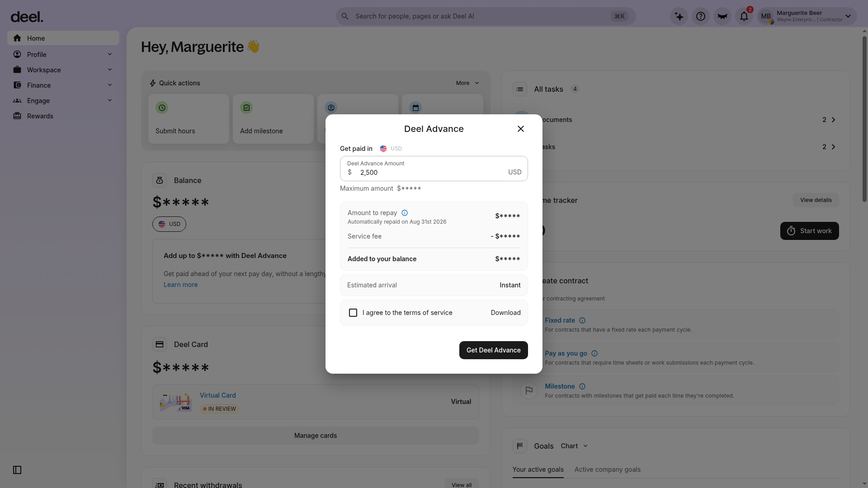Click the Fixed rate info icon
Screen dimensions: 868x488
tap(582, 320)
